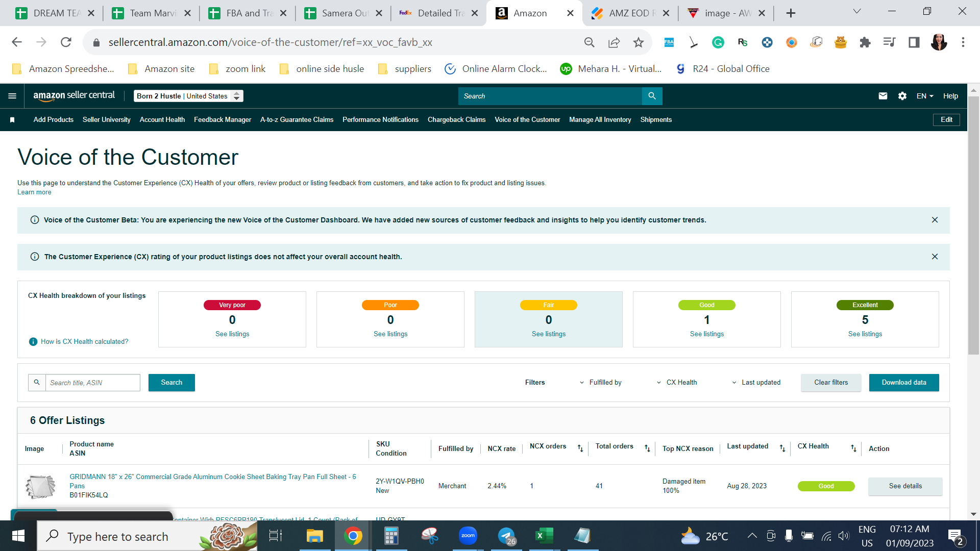The height and width of the screenshot is (551, 980).
Task: Bookmark this page with star icon
Action: point(639,42)
